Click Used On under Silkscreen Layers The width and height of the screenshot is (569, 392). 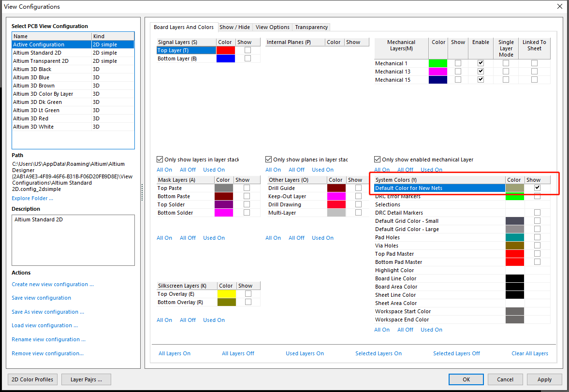click(214, 320)
